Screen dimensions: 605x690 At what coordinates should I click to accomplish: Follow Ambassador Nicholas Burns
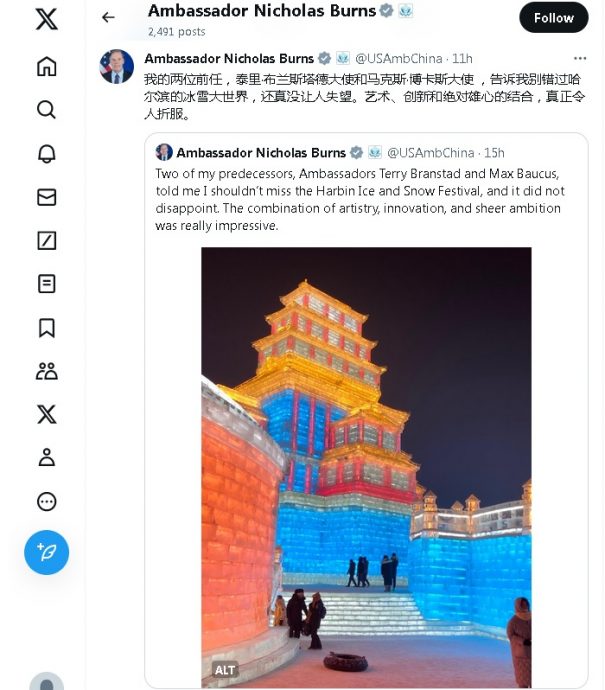[x=554, y=18]
